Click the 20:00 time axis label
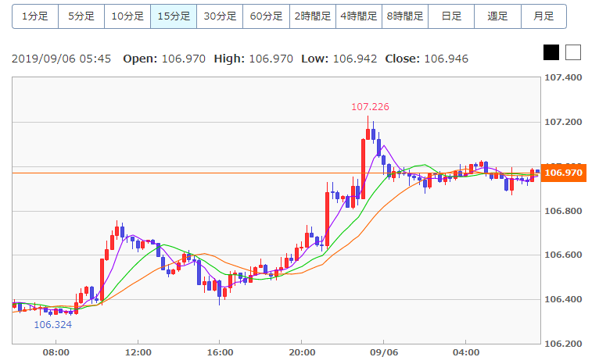 (x=302, y=352)
